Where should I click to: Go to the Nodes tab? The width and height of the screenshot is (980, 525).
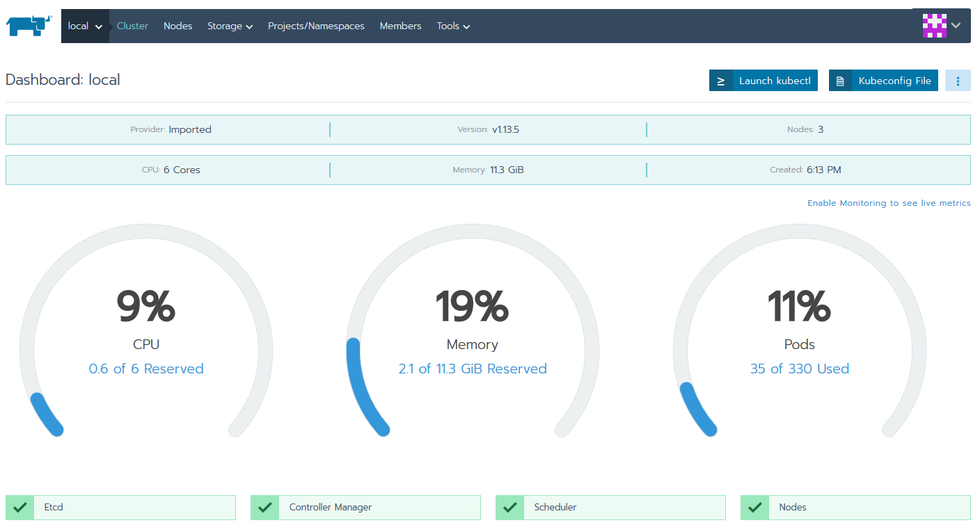coord(177,26)
